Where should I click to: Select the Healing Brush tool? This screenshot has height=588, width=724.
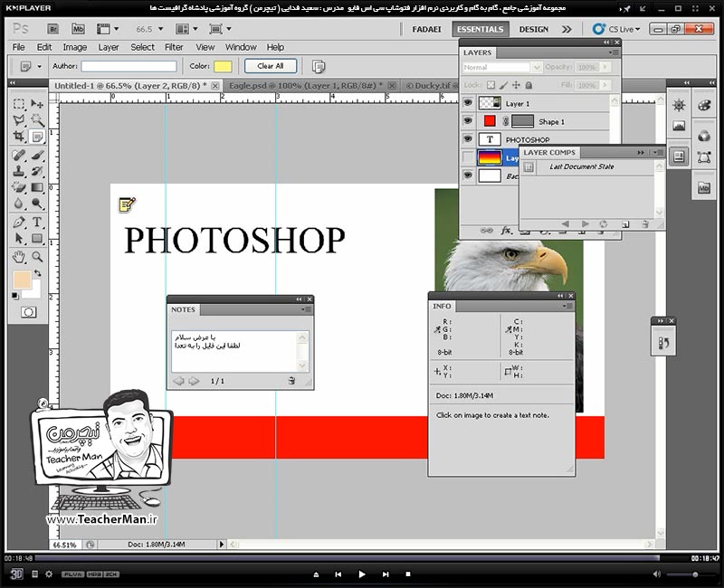[x=19, y=156]
